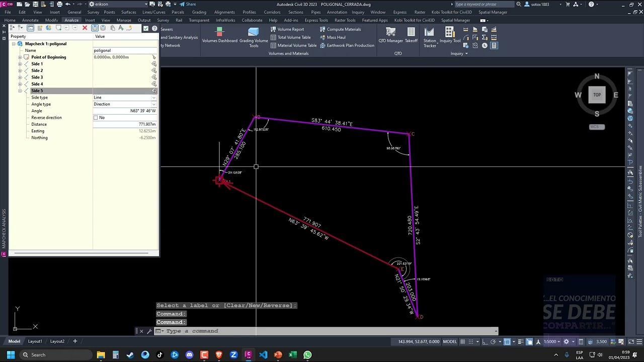Click the Station Tracker icon

tap(429, 37)
